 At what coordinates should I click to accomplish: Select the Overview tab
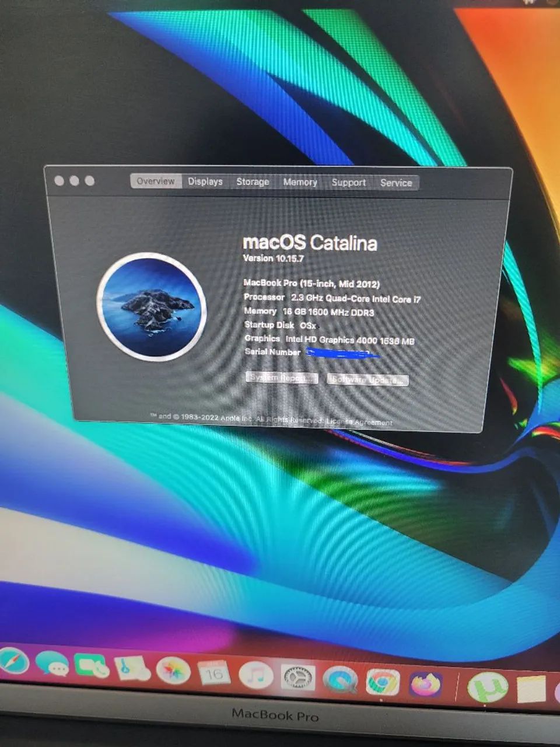click(x=155, y=181)
